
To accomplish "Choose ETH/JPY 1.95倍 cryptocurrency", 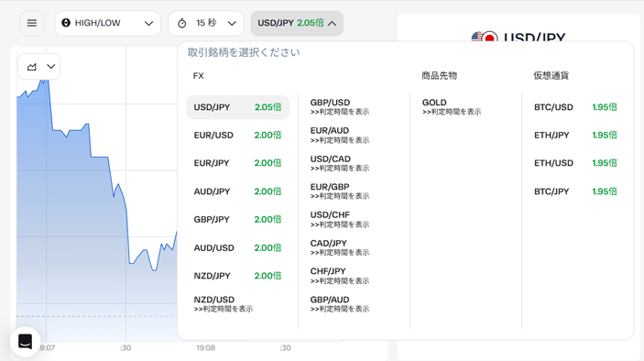I will tap(575, 135).
